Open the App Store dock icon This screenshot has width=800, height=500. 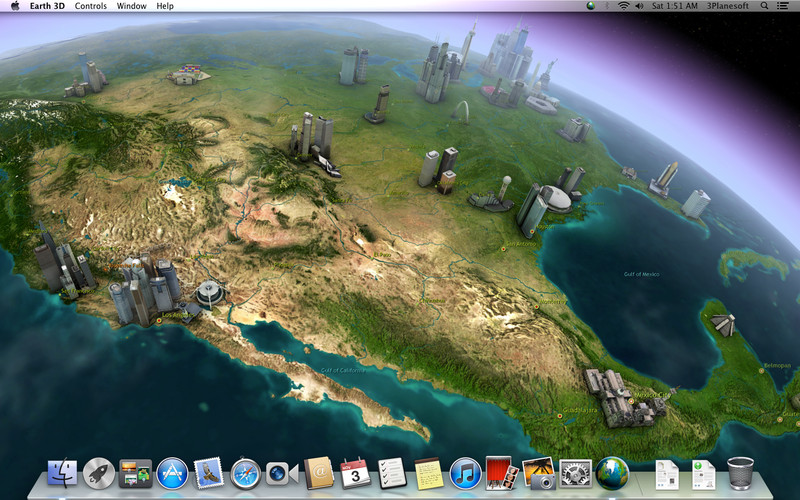pos(172,473)
